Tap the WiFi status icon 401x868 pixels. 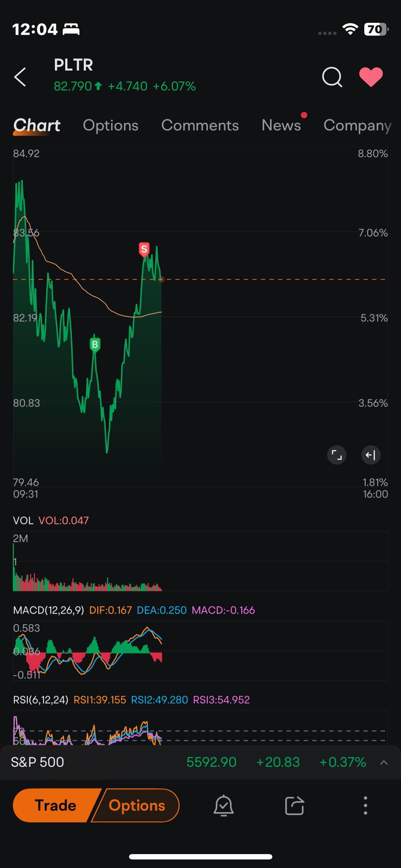coord(350,29)
